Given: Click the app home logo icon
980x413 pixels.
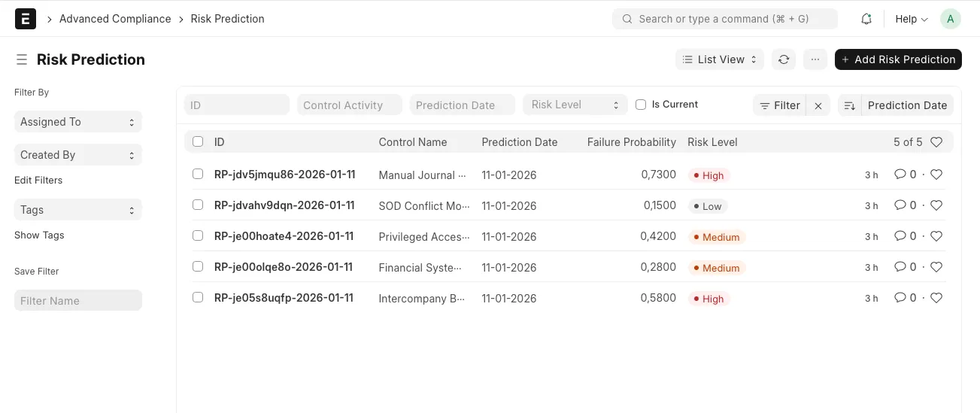Looking at the screenshot, I should (26, 19).
